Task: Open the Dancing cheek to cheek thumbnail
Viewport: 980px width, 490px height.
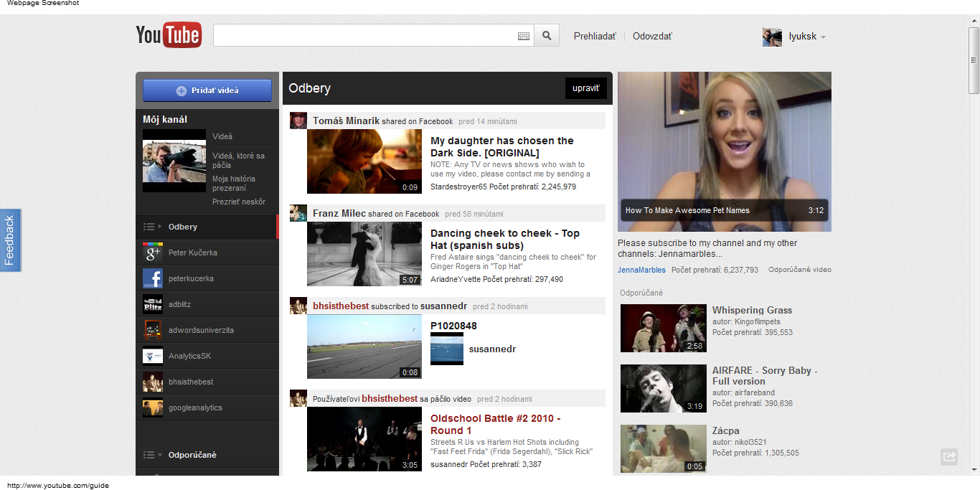Action: [364, 254]
